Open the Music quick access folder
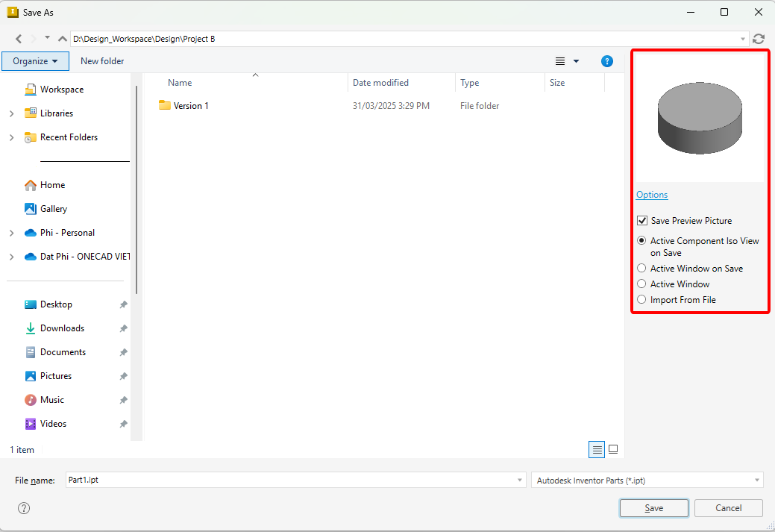The image size is (775, 532). pyautogui.click(x=52, y=400)
